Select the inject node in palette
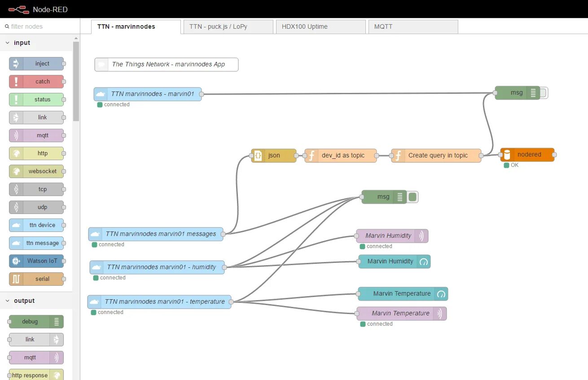 pyautogui.click(x=36, y=64)
